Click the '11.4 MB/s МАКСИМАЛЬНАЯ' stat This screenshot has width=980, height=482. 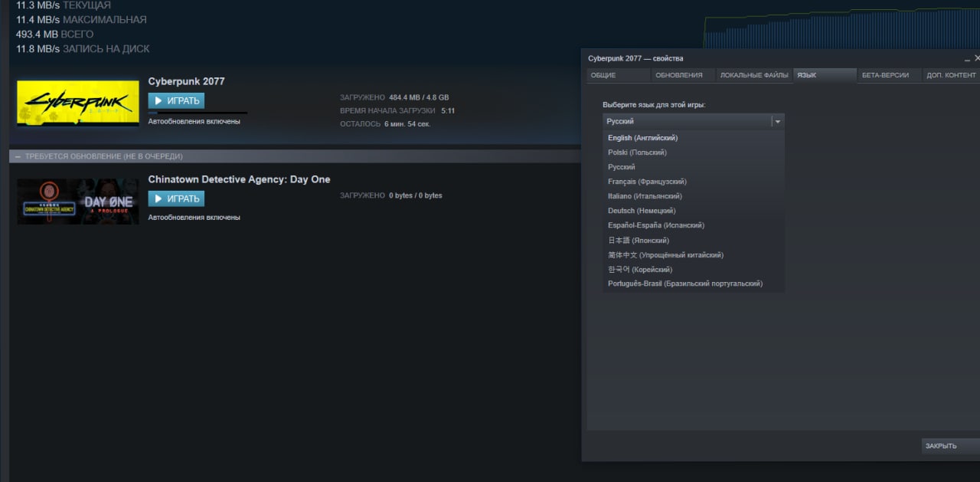click(x=81, y=20)
